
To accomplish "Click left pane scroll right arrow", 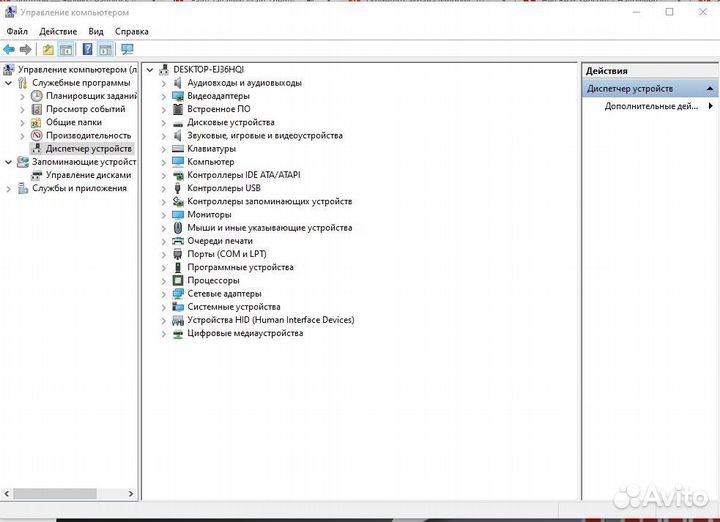I will point(131,494).
